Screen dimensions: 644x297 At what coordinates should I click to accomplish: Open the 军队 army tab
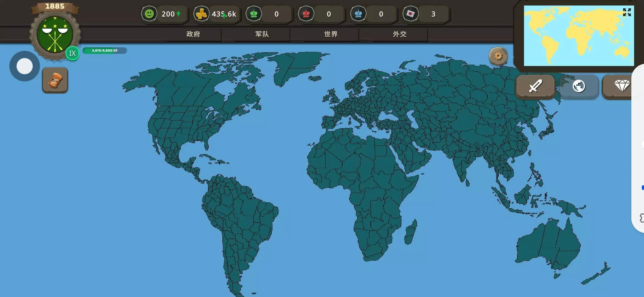tap(262, 34)
